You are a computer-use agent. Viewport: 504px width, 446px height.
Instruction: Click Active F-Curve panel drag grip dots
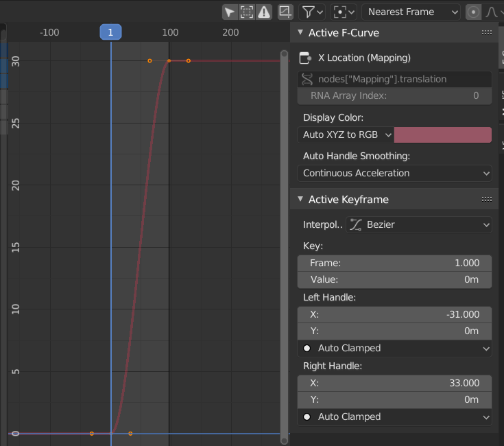(487, 32)
